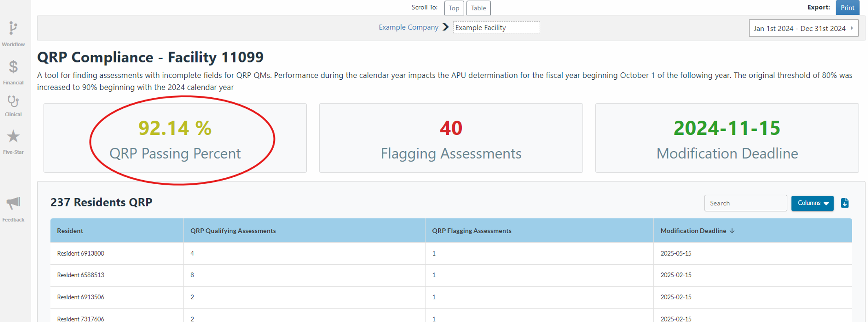Open the Example Facility selector
The height and width of the screenshot is (322, 868).
tap(496, 28)
